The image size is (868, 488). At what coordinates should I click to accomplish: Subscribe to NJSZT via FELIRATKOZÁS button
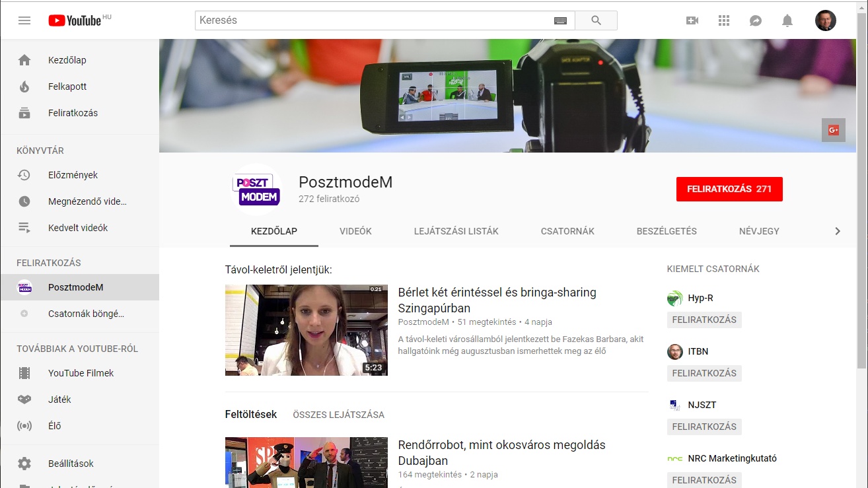tap(704, 427)
